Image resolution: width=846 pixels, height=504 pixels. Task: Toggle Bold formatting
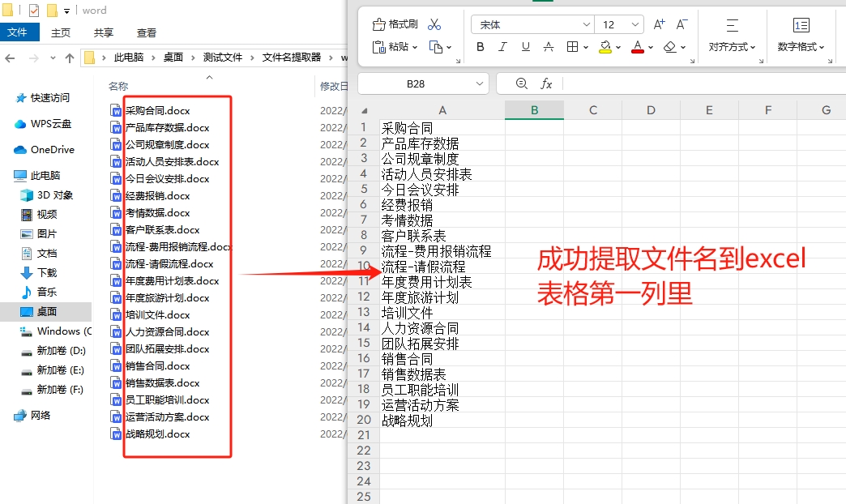pos(481,47)
